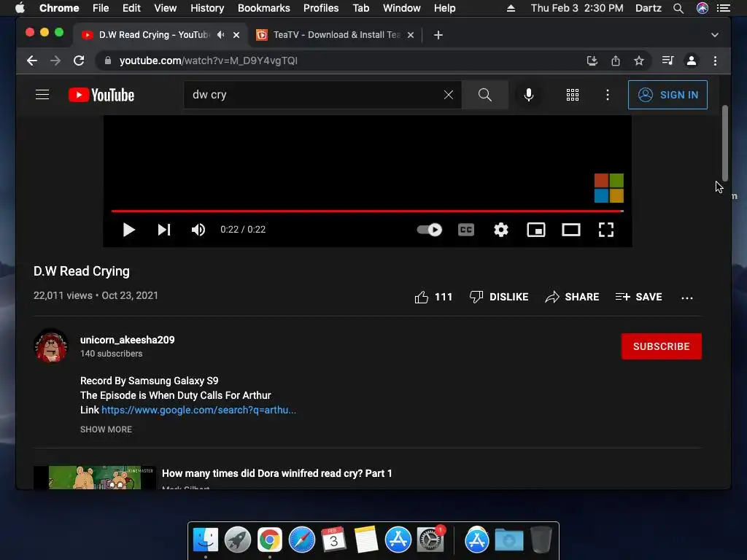Open the suggested video thumbnail
The height and width of the screenshot is (560, 747).
(x=95, y=478)
